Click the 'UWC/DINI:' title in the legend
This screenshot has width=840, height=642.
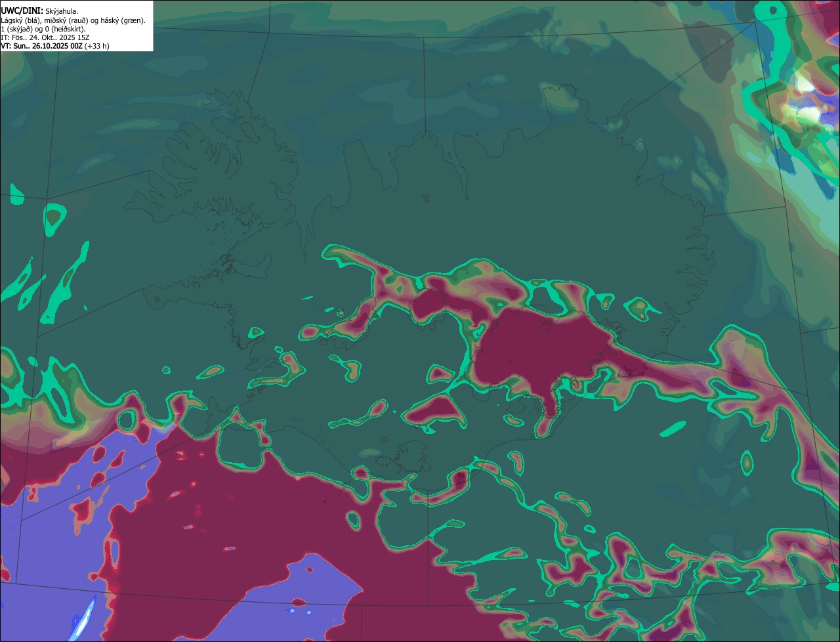coord(22,11)
